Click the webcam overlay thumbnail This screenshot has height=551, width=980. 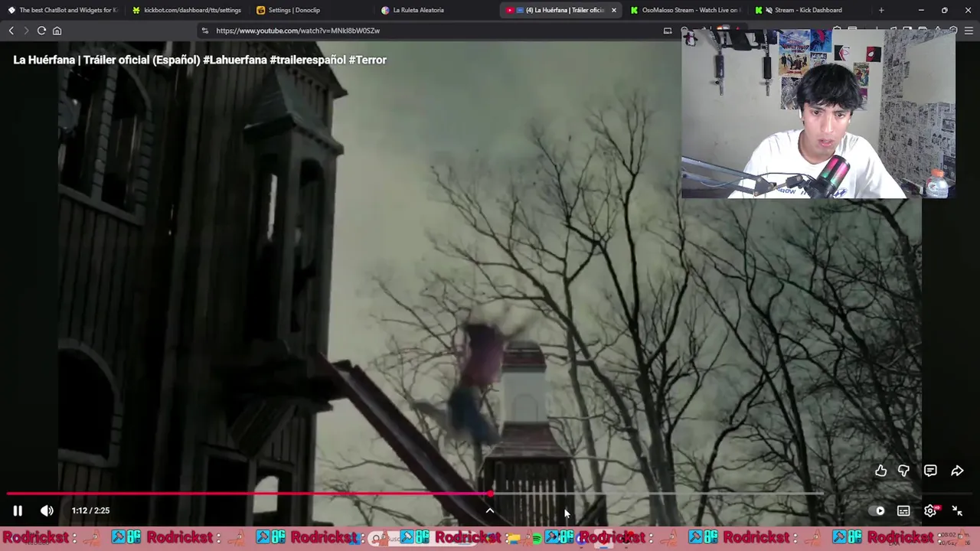coord(818,114)
